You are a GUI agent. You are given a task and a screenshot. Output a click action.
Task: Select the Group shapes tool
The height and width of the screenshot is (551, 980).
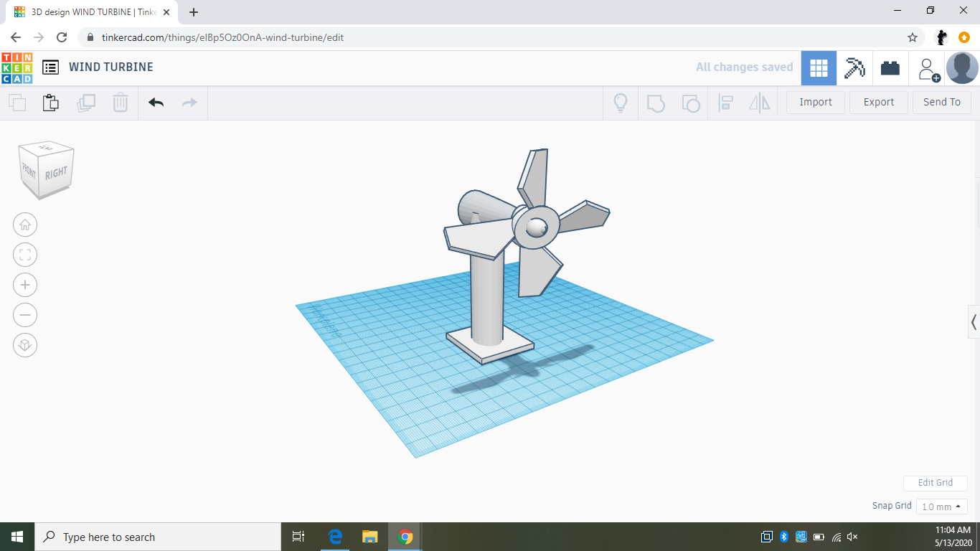coord(656,103)
